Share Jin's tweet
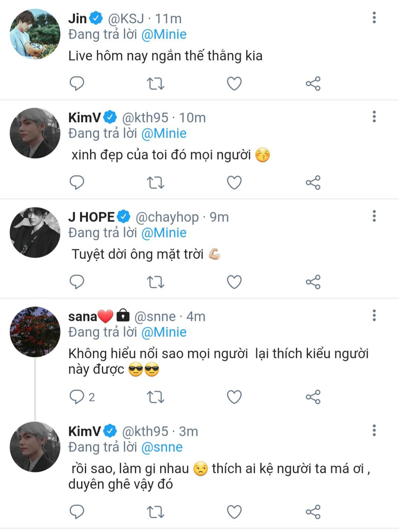The height and width of the screenshot is (532, 399). coord(313,83)
